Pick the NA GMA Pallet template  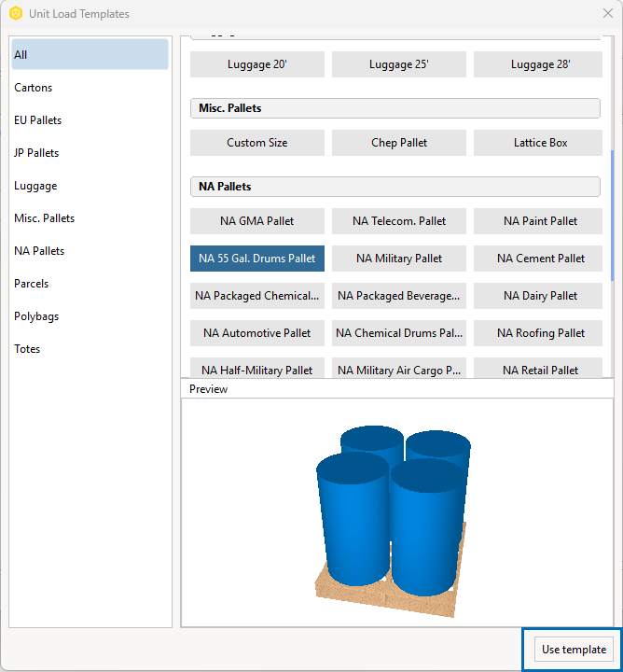click(x=257, y=221)
